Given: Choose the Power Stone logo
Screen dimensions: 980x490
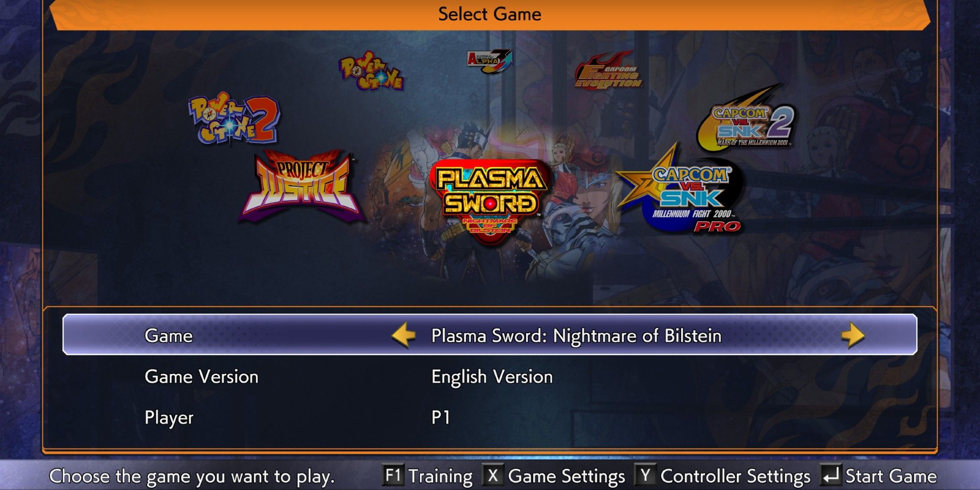Looking at the screenshot, I should pos(371,70).
